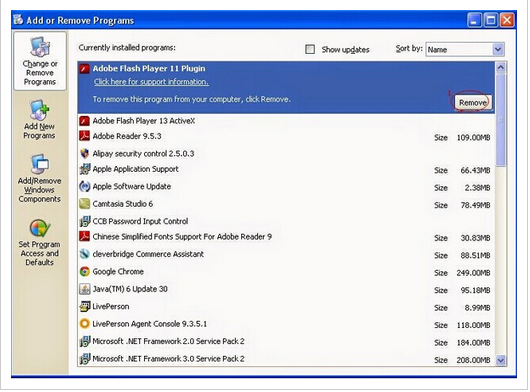Click the .NET Framework 2.0 Service Pack 2 icon
Screen dimensions: 530x392
(85, 341)
